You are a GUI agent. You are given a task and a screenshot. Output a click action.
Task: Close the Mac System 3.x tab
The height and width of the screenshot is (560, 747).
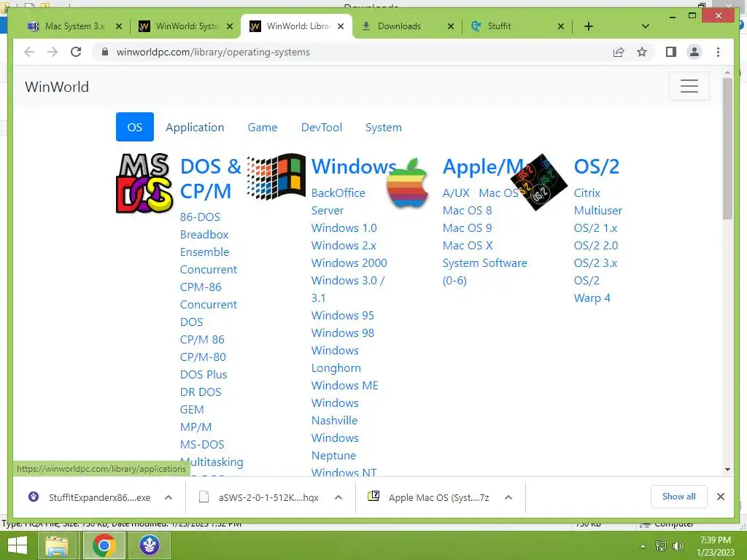point(119,26)
